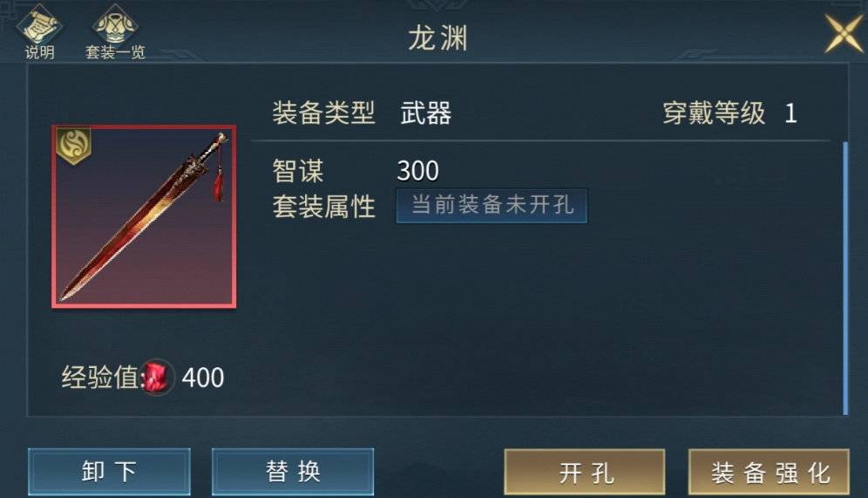
Task: Tap the gold emblem badge on the sword
Action: (73, 146)
